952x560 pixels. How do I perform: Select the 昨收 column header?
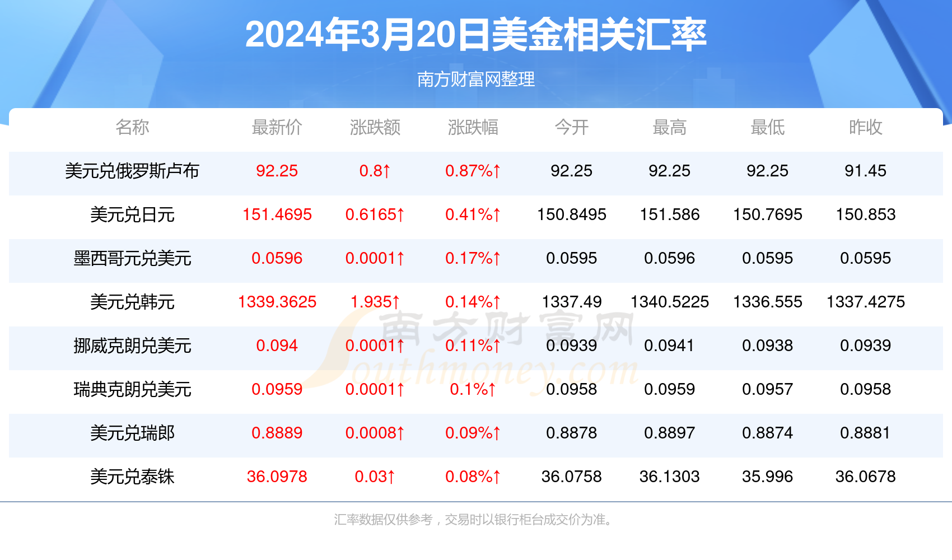tap(865, 127)
